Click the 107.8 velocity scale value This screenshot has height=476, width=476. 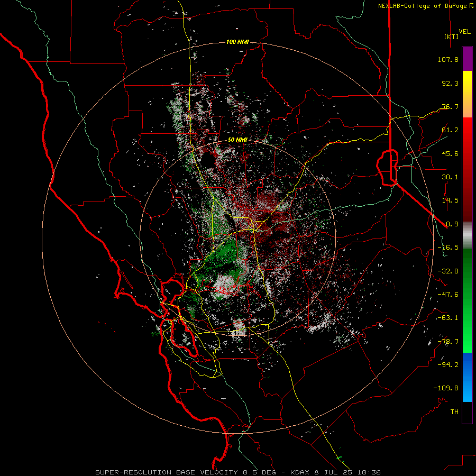[x=448, y=59]
